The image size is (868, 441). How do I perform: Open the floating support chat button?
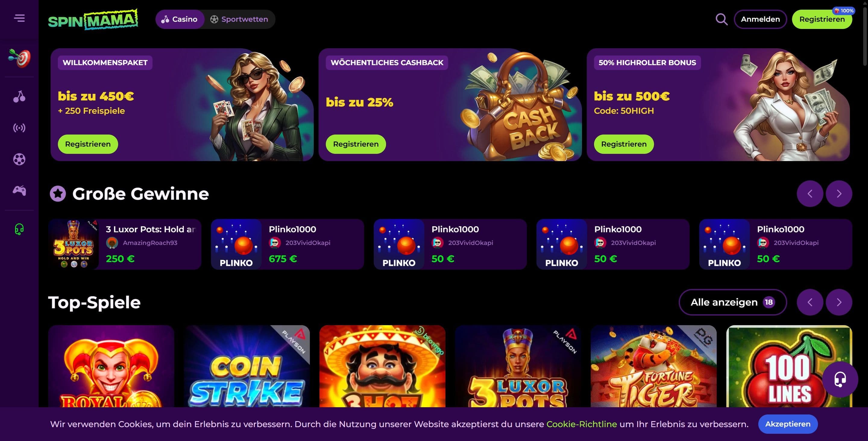point(840,380)
